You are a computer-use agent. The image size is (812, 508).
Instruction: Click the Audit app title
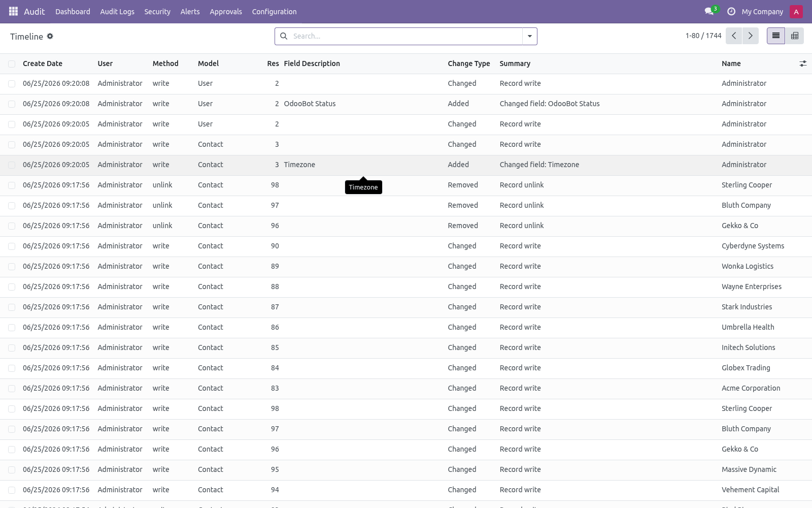(35, 11)
